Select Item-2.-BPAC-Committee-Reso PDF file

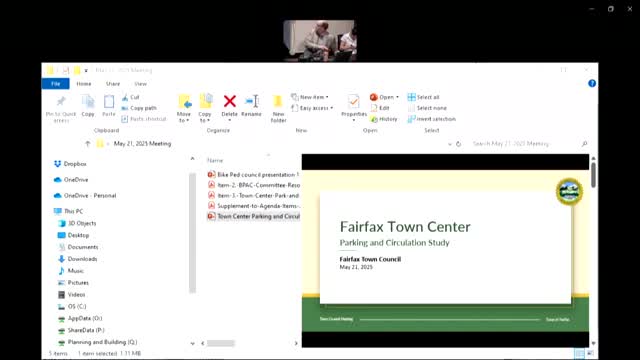(x=253, y=185)
